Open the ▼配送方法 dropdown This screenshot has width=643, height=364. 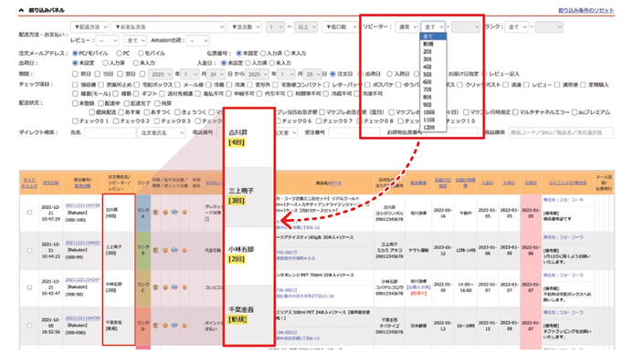click(90, 27)
